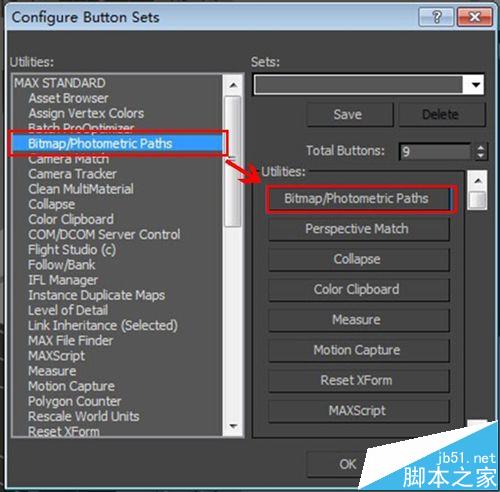Viewport: 500px width, 492px height.
Task: Select Camera Tracker in utilities list
Action: 72,174
